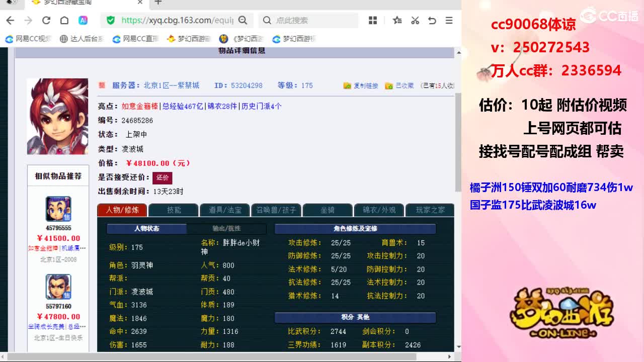Click the 复制链接 copy link icon
Image resolution: width=644 pixels, height=362 pixels.
pyautogui.click(x=347, y=86)
